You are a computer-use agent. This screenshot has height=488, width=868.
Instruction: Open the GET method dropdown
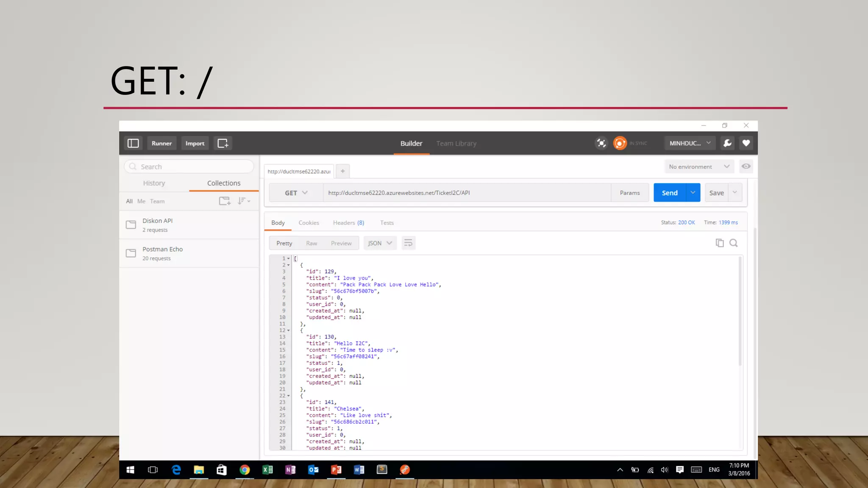click(x=296, y=193)
